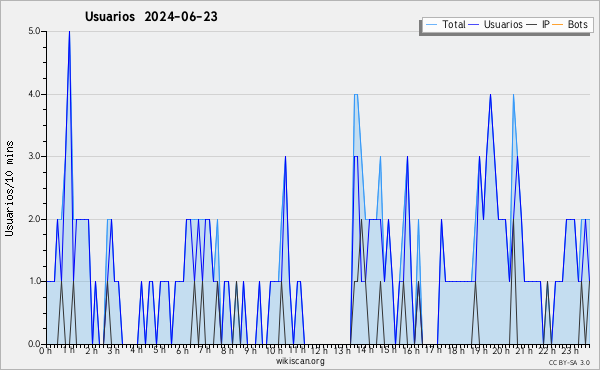Click the 'Usuarios 2024-06-23' chart title
600x370 pixels.
pos(151,17)
